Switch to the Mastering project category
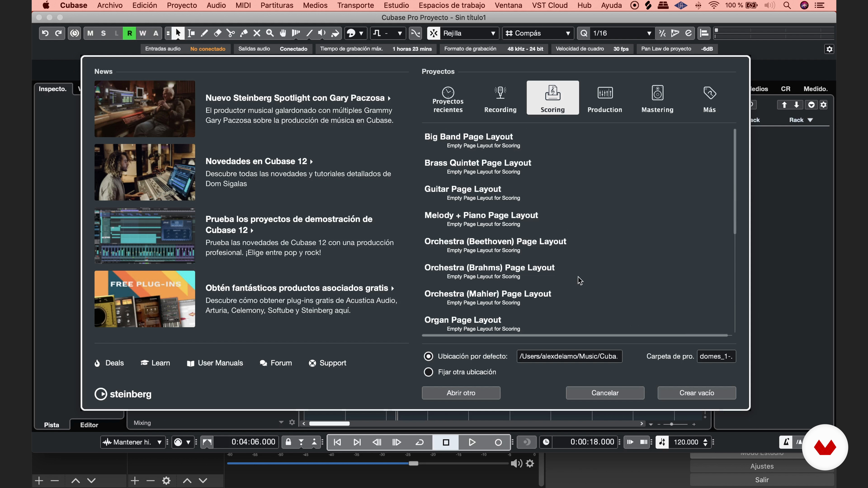Viewport: 868px width, 488px height. coord(657,98)
